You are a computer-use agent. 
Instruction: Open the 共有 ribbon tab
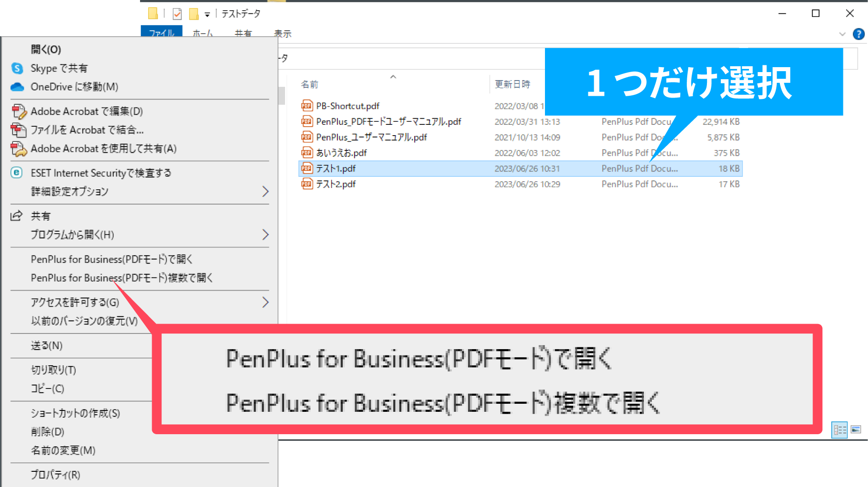click(x=243, y=33)
